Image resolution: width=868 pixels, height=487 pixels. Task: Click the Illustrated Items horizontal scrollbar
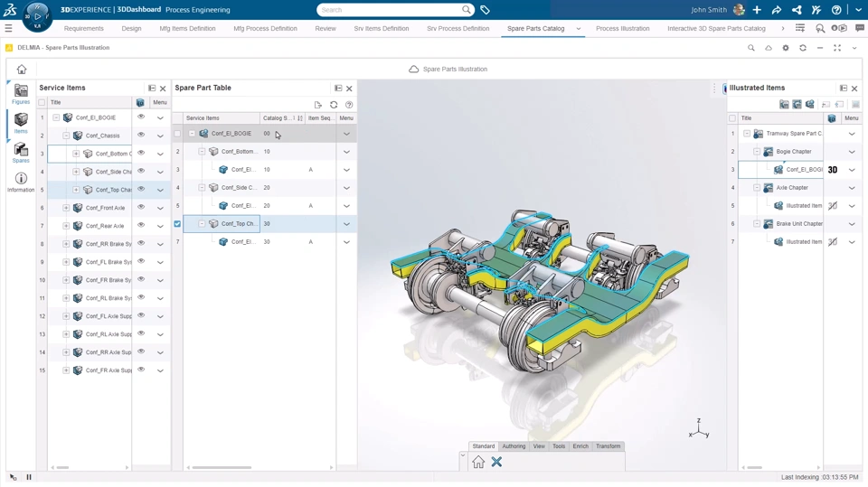click(x=754, y=468)
